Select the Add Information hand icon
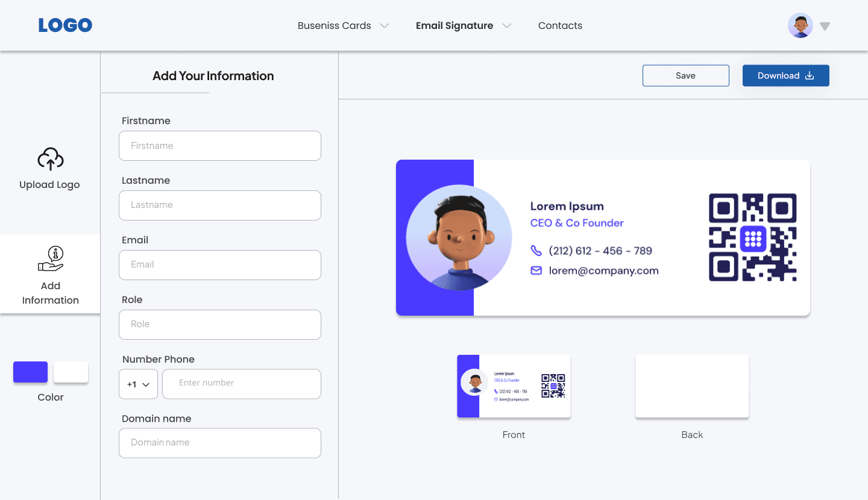Image resolution: width=868 pixels, height=500 pixels. tap(51, 259)
